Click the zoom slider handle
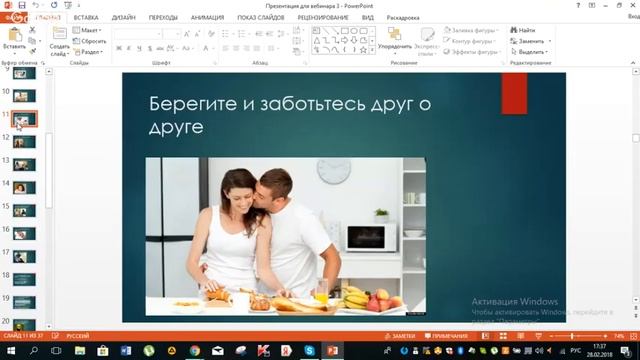Screen dimensions: 640x360 tap(572, 336)
